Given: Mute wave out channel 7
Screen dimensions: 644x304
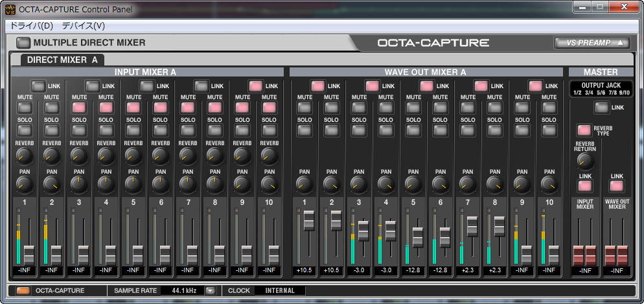Looking at the screenshot, I should [x=467, y=108].
